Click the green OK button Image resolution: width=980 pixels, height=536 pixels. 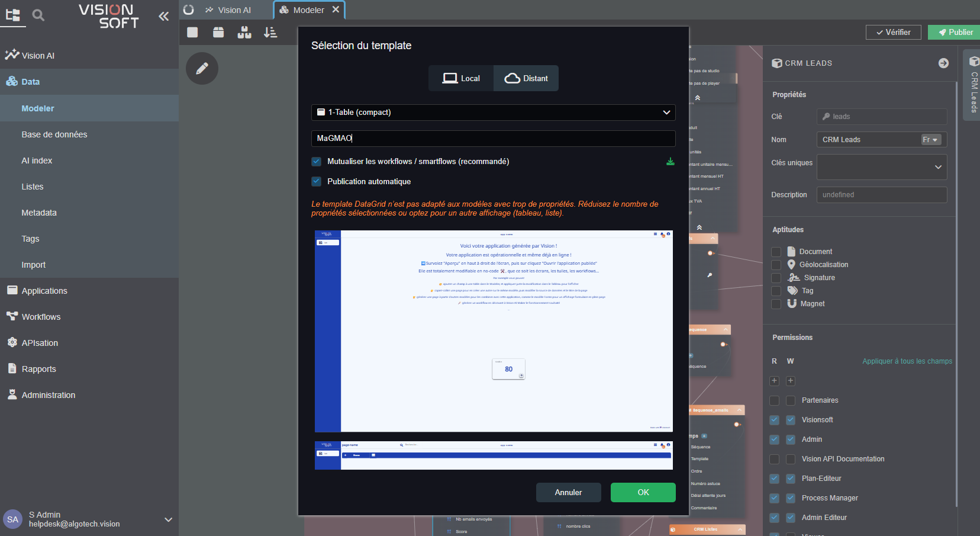tap(643, 492)
